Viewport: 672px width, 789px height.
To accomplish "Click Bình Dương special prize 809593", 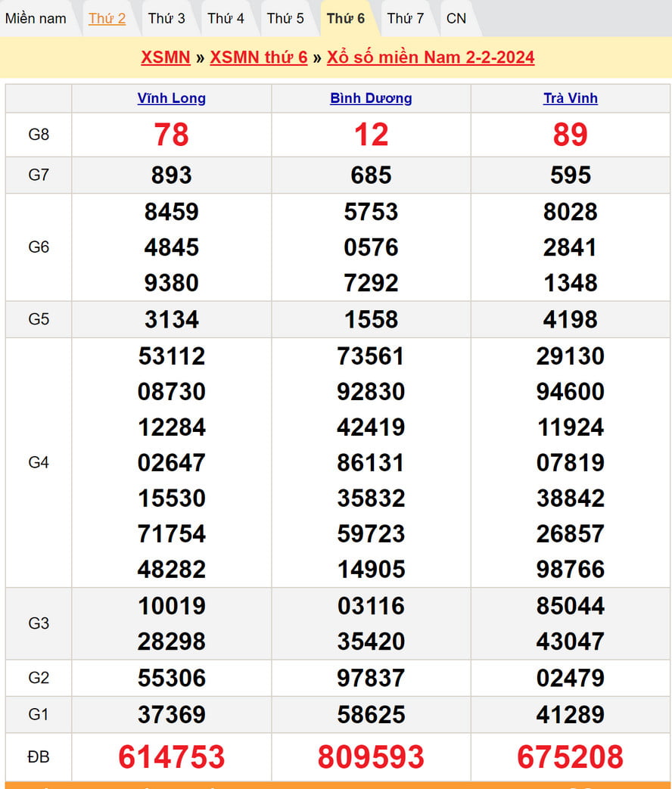I will click(371, 756).
